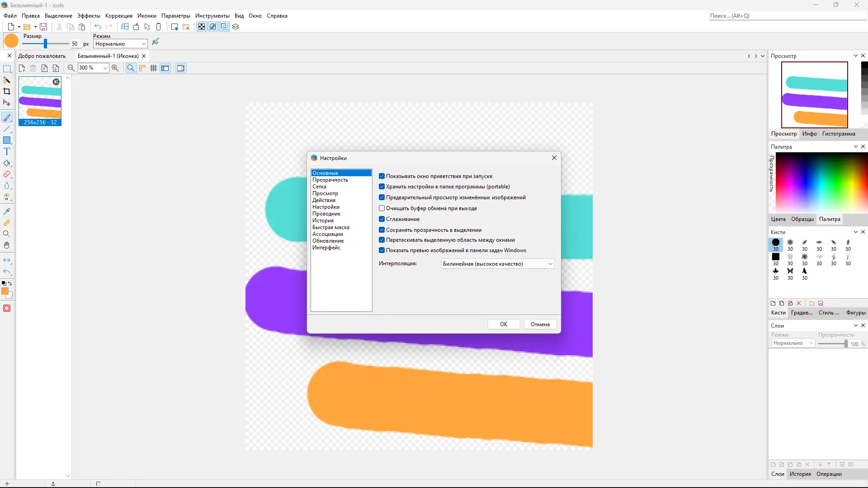This screenshot has width=868, height=488.
Task: Select the Rectangle shape tool
Action: click(x=7, y=141)
